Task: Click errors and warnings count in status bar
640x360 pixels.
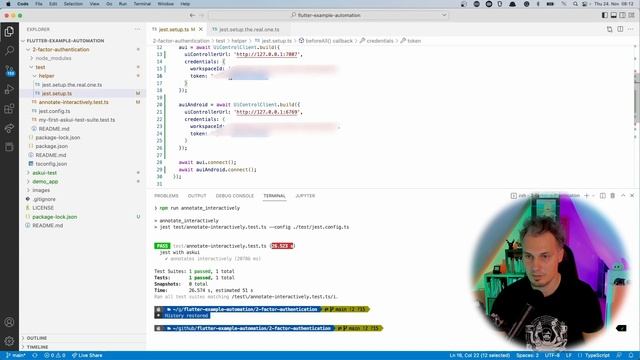Action: (x=55, y=355)
